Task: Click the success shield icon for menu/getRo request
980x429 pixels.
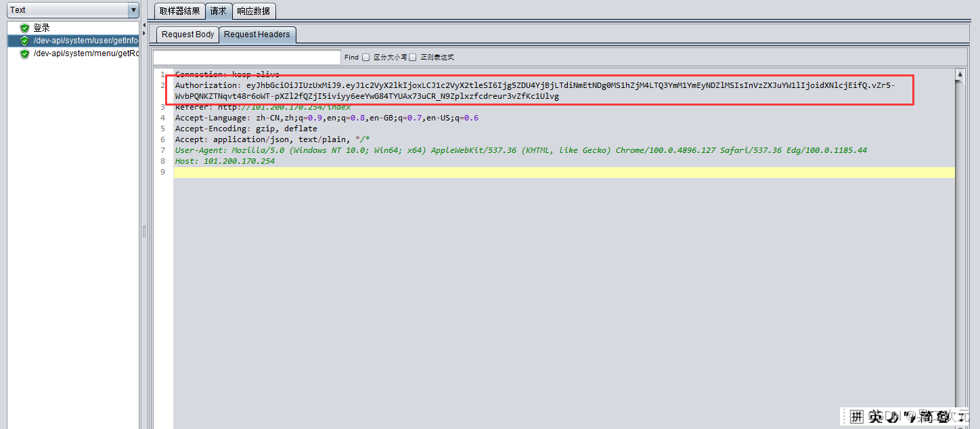Action: (x=24, y=53)
